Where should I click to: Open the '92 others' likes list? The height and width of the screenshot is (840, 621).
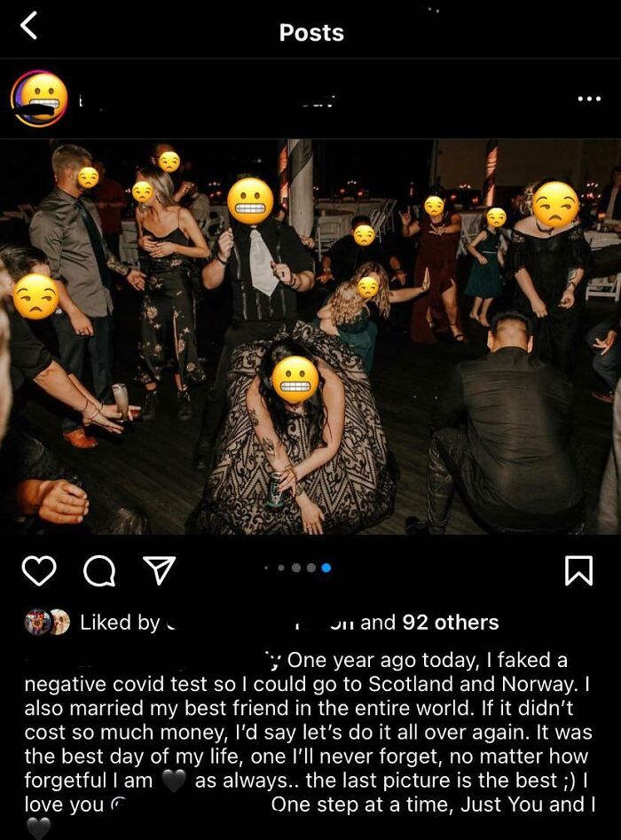(x=451, y=622)
